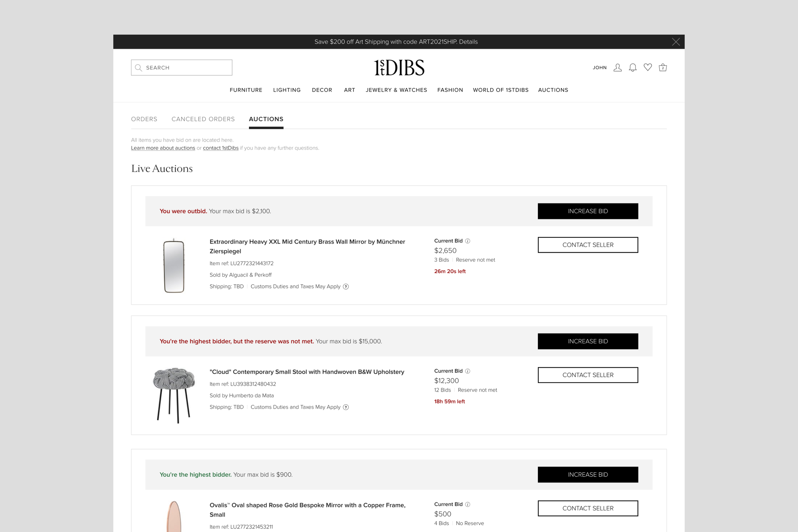The image size is (798, 532).
Task: Click the 18h 59m left timer
Action: pyautogui.click(x=449, y=401)
